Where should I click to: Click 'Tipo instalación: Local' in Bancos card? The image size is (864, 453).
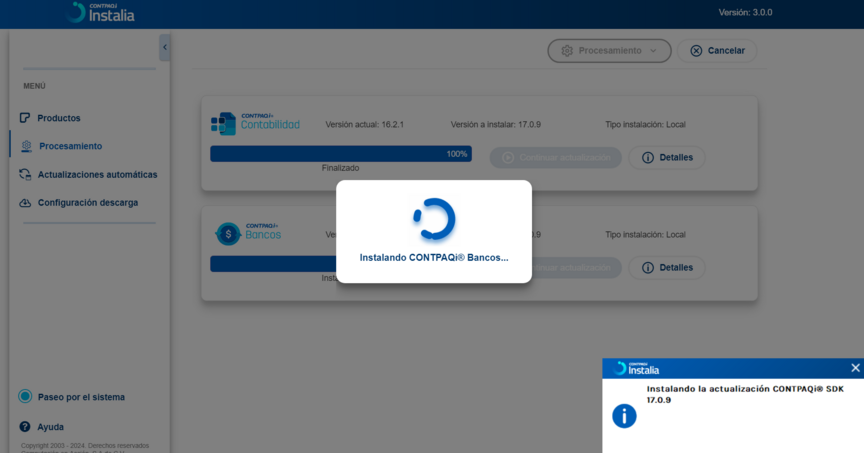[645, 235]
